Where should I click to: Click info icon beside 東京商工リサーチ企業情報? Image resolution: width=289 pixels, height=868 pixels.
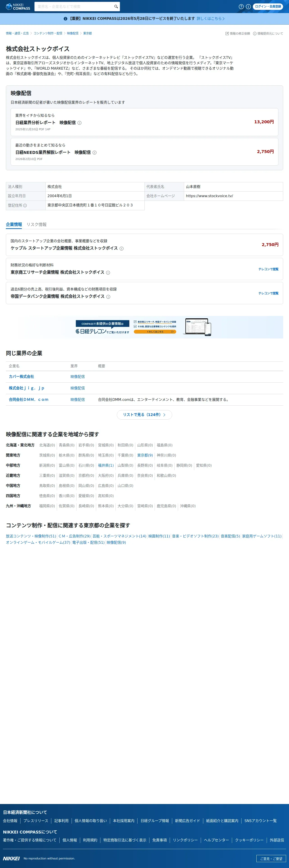tap(108, 273)
